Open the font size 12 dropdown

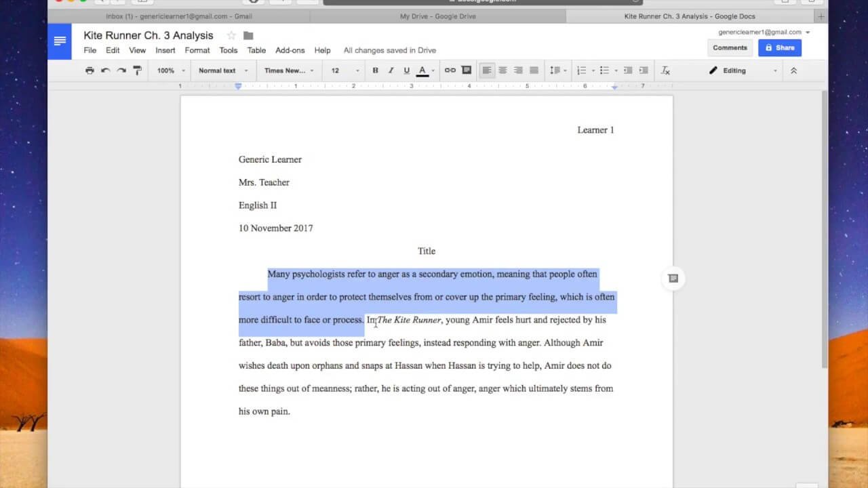click(345, 70)
